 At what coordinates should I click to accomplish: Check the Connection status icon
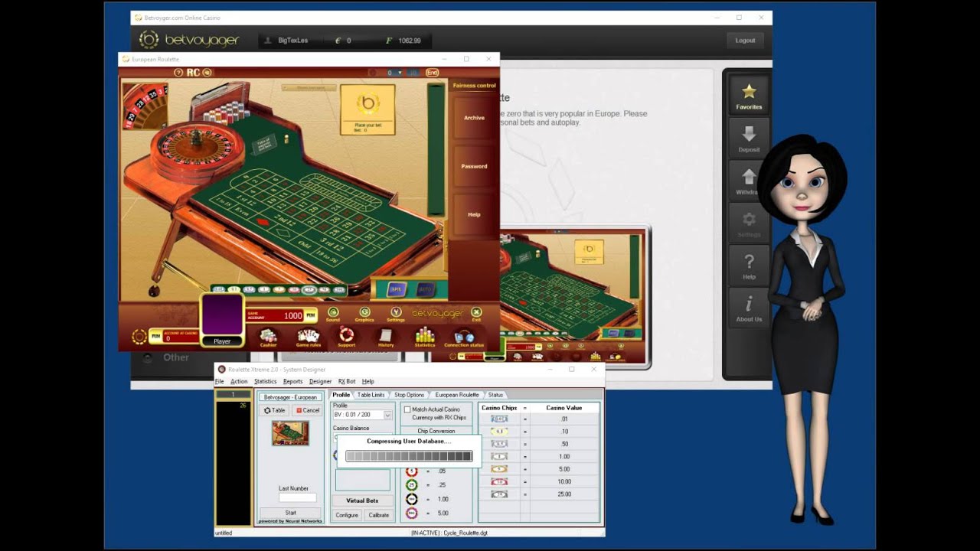click(x=464, y=337)
